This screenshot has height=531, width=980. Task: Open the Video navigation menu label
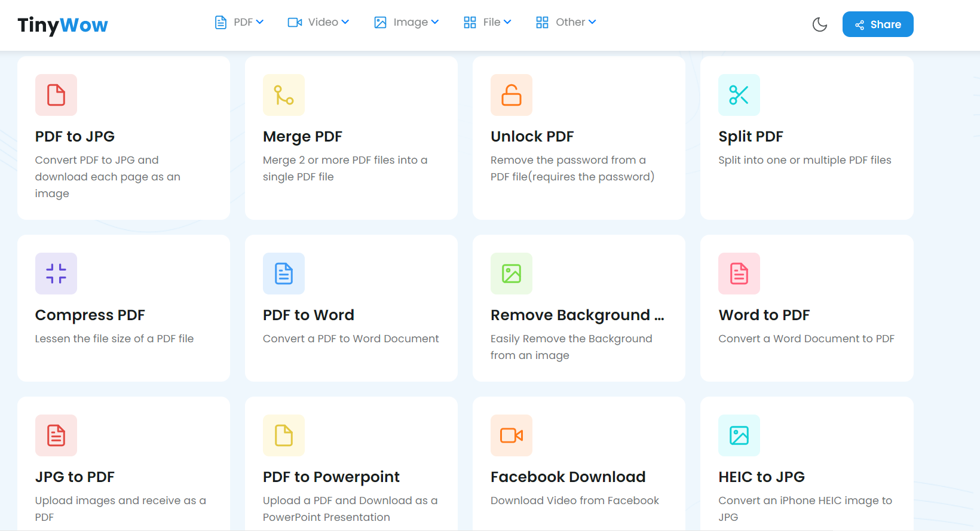coord(323,22)
